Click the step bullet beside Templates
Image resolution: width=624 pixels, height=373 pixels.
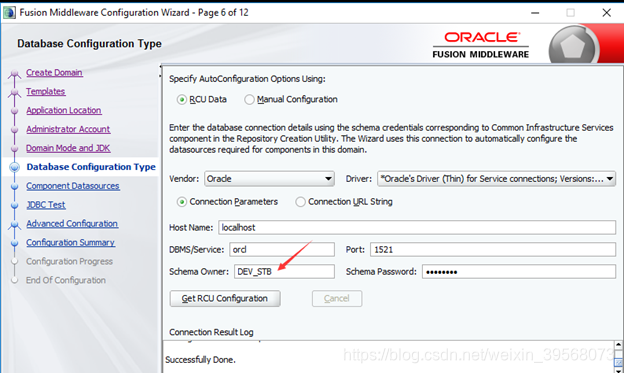pyautogui.click(x=15, y=92)
